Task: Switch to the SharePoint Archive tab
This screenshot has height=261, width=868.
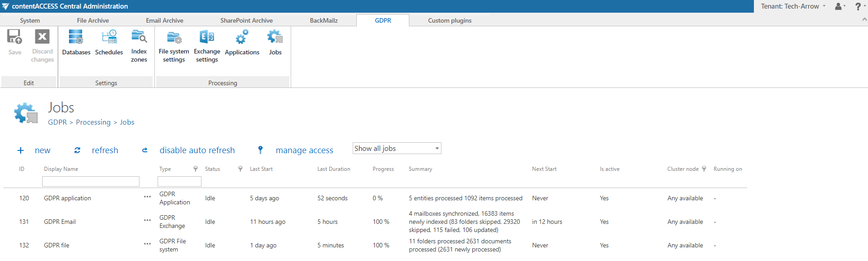Action: [x=246, y=20]
